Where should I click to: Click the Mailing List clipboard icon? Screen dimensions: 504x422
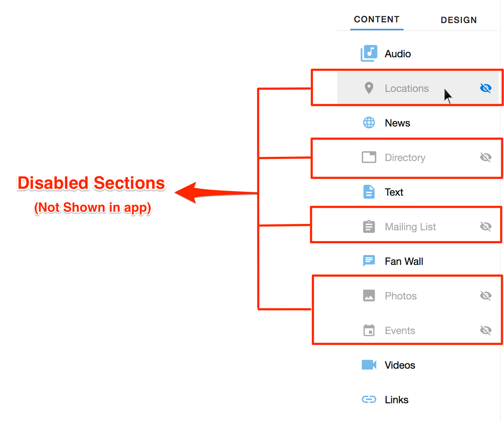369,226
